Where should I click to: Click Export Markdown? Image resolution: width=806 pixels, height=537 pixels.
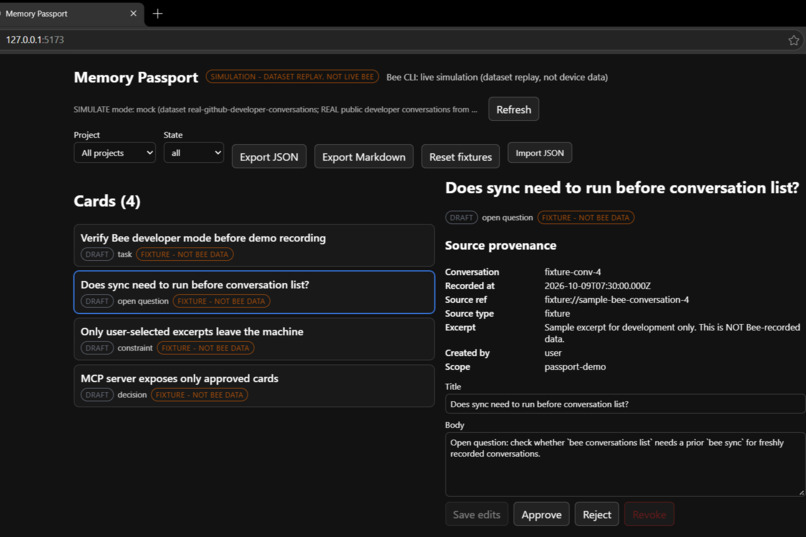[363, 157]
